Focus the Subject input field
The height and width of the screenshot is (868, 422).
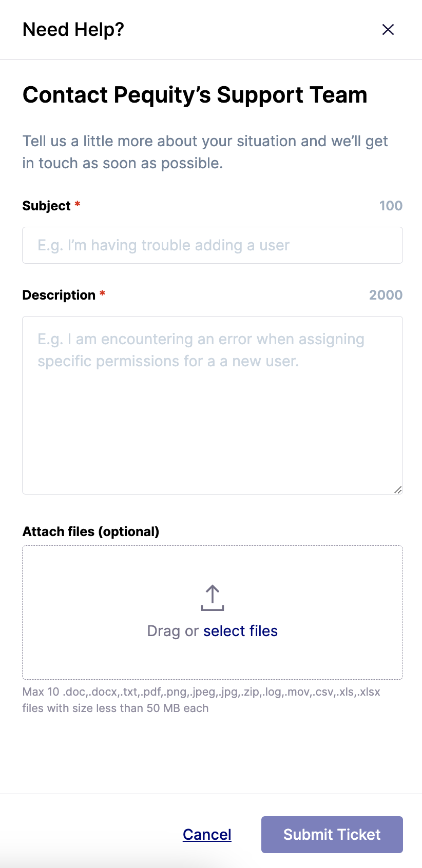pos(213,245)
